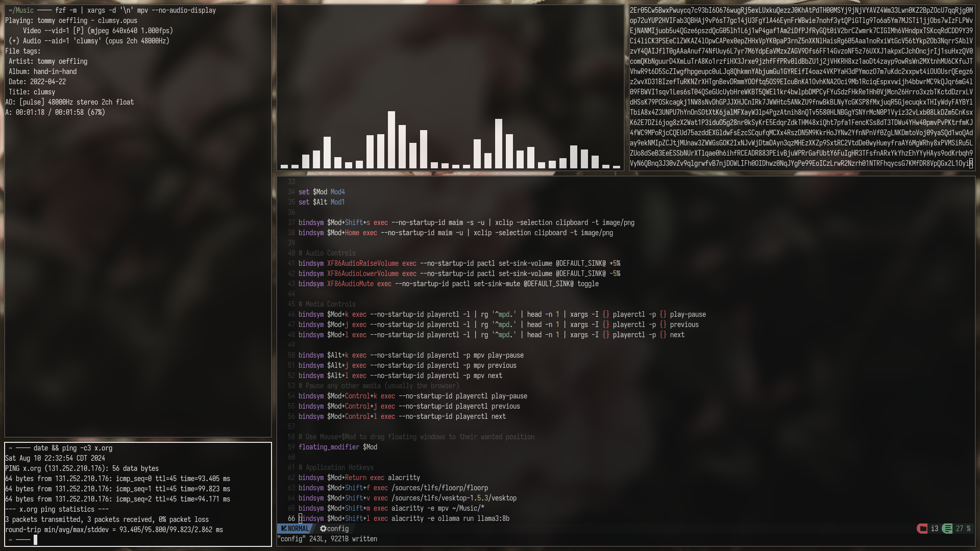Screen dimensions: 980x551
Task: Click the '# Audio Controls' comment line
Action: coord(327,253)
